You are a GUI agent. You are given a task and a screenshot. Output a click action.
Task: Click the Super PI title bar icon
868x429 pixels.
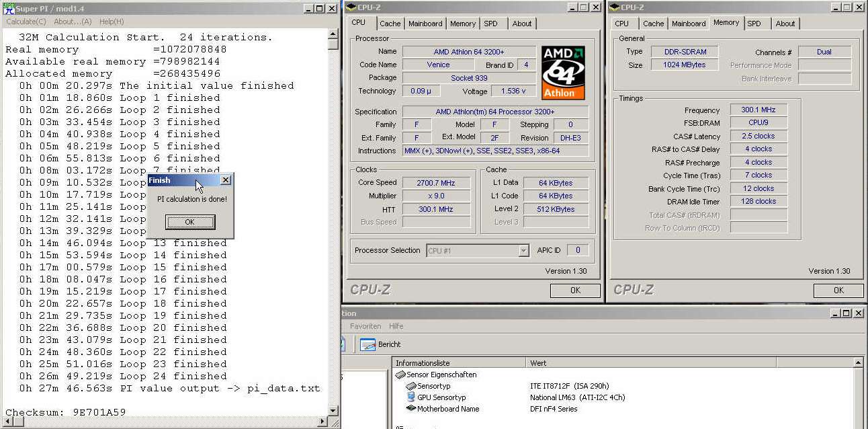coord(9,8)
